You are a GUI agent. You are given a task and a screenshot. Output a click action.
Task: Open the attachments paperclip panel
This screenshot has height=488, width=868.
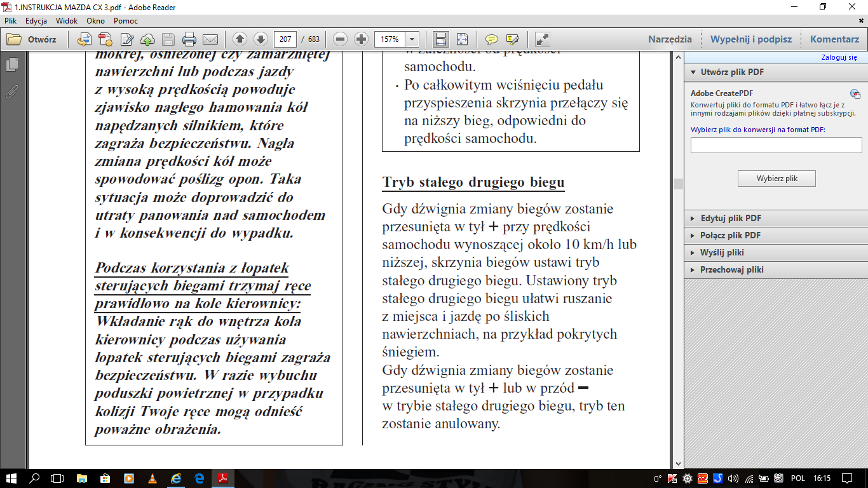tap(12, 92)
